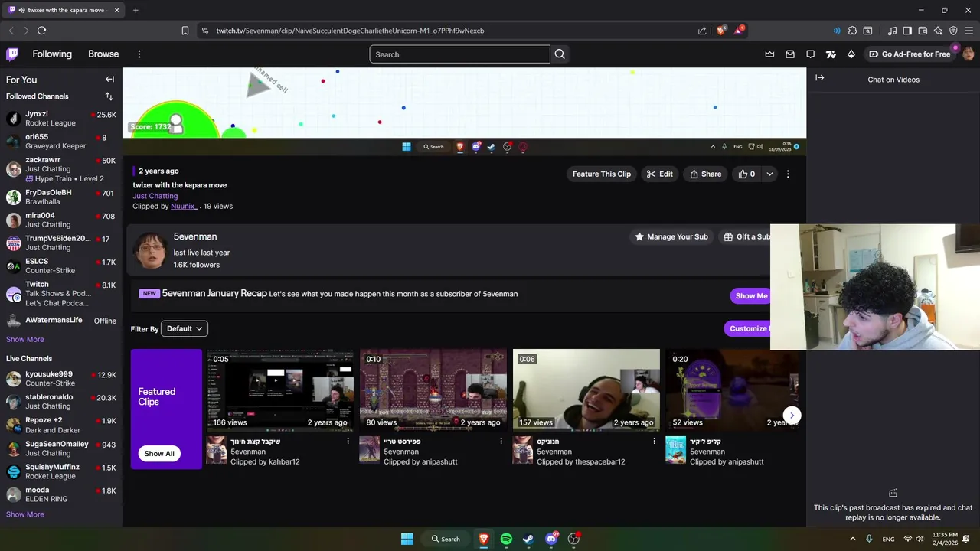Open Just Chatting category link
Image resolution: width=980 pixels, height=551 pixels.
pos(155,196)
